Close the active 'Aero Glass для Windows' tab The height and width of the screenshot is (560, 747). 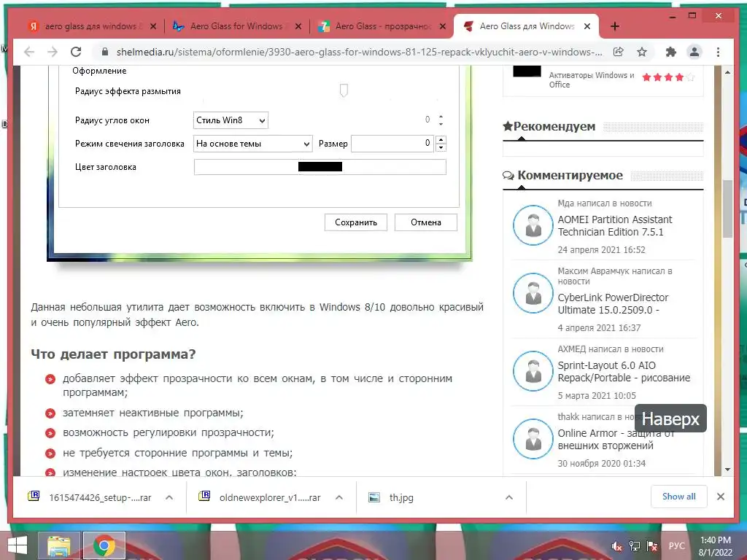(x=587, y=26)
